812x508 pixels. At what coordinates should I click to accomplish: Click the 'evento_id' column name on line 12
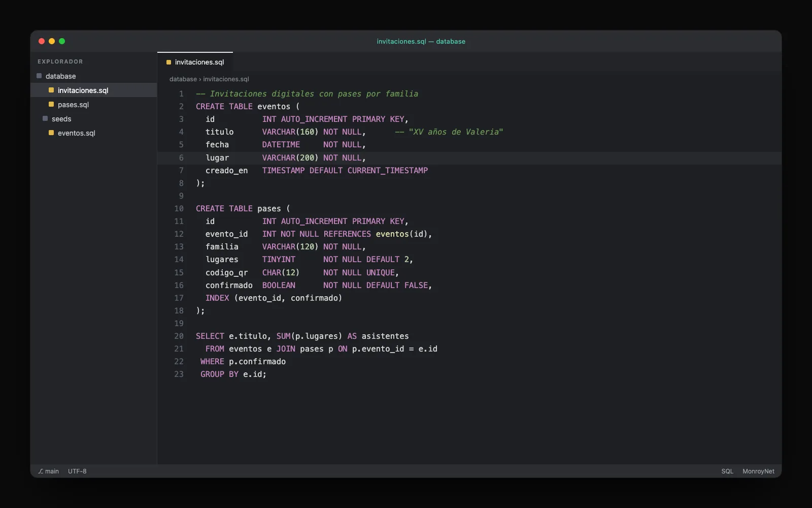click(227, 234)
